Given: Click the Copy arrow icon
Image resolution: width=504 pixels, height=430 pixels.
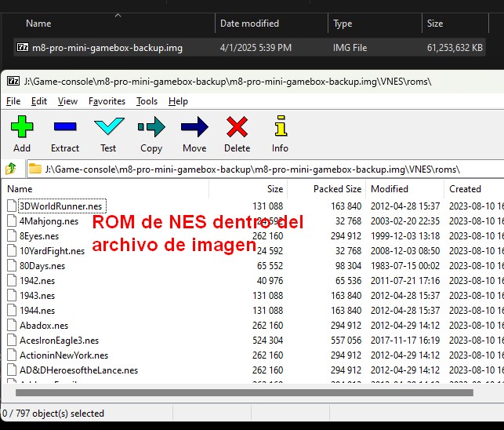Looking at the screenshot, I should tap(151, 127).
